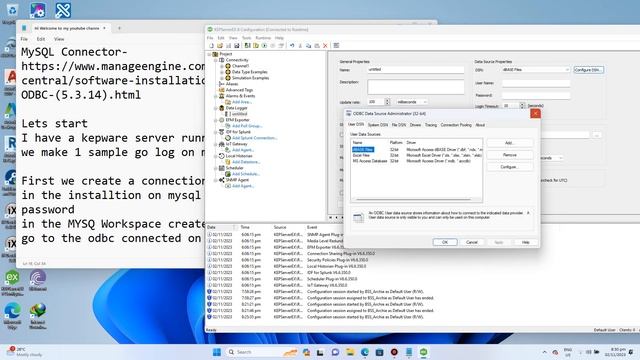The height and width of the screenshot is (360, 640).
Task: Collapse Alarms & Events tree node
Action: (216, 96)
